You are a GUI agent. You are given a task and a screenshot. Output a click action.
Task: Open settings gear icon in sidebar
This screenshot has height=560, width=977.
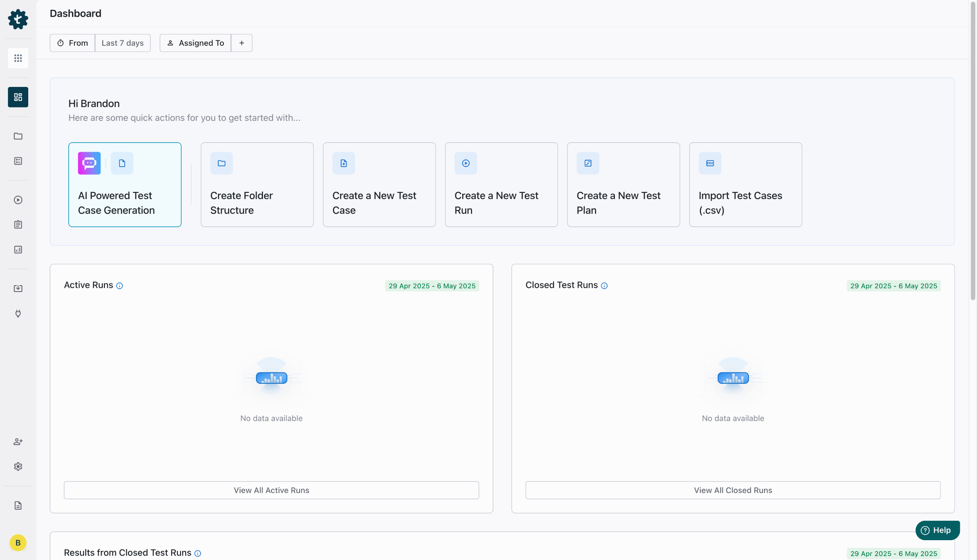pos(18,467)
